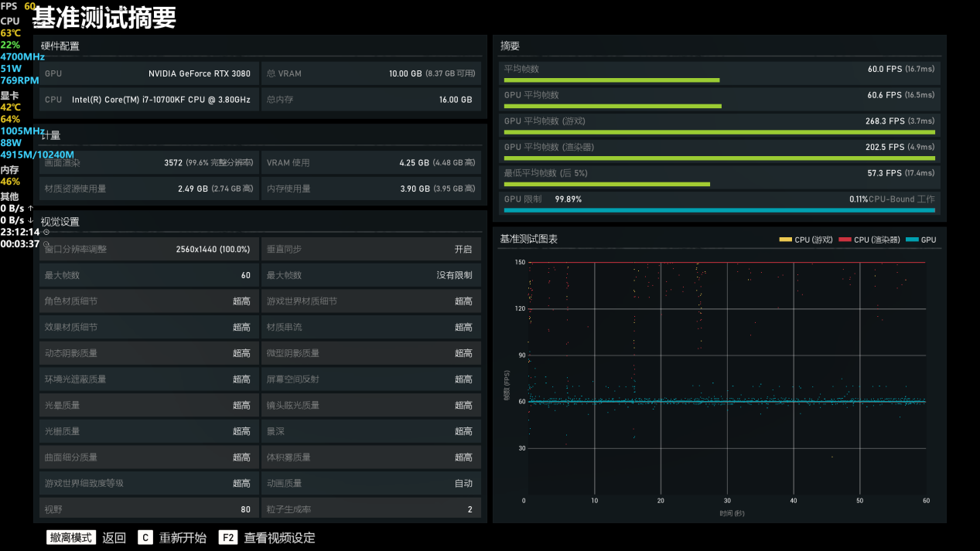Viewport: 980px width, 551px height.
Task: Open 查看视频设定
Action: (280, 538)
